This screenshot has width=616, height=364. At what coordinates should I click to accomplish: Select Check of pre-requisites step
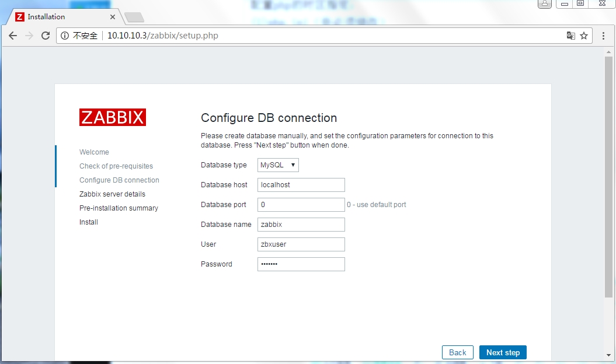(x=116, y=166)
